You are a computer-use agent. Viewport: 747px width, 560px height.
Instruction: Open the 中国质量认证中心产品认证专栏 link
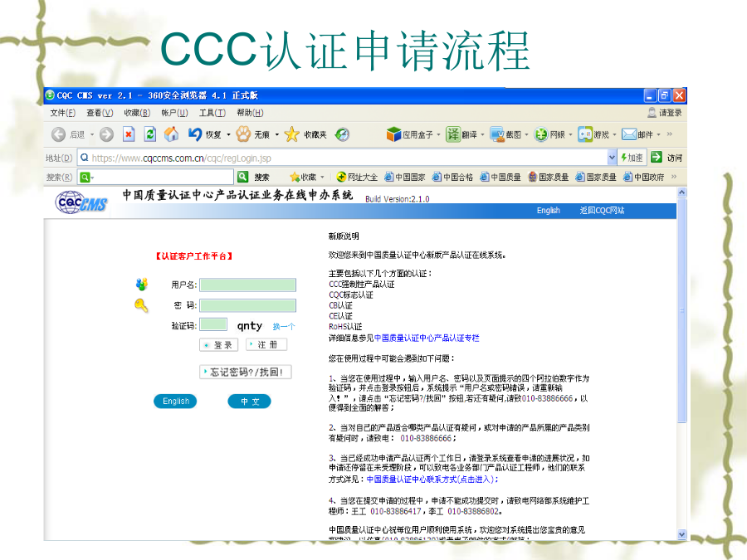coord(427,338)
